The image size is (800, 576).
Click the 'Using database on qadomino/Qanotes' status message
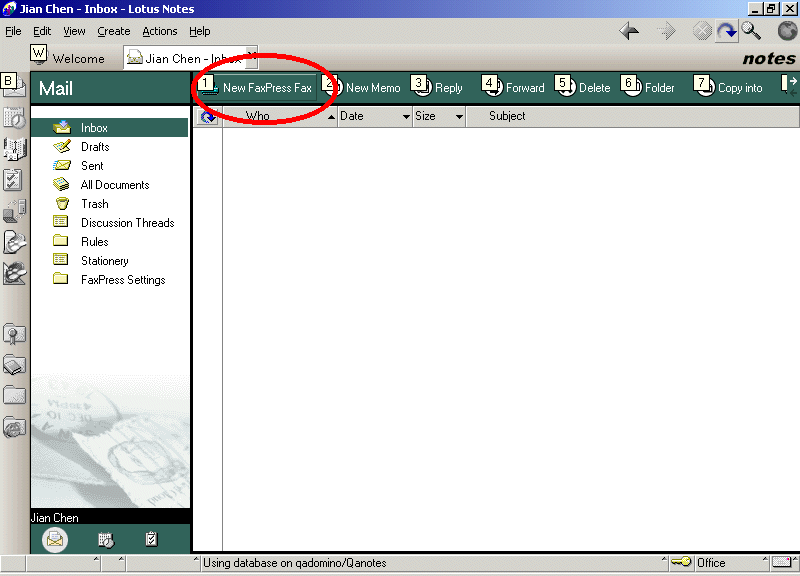click(294, 563)
